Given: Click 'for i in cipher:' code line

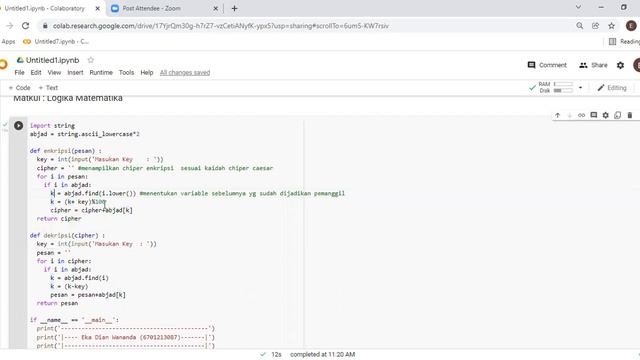Looking at the screenshot, I should [64, 261].
